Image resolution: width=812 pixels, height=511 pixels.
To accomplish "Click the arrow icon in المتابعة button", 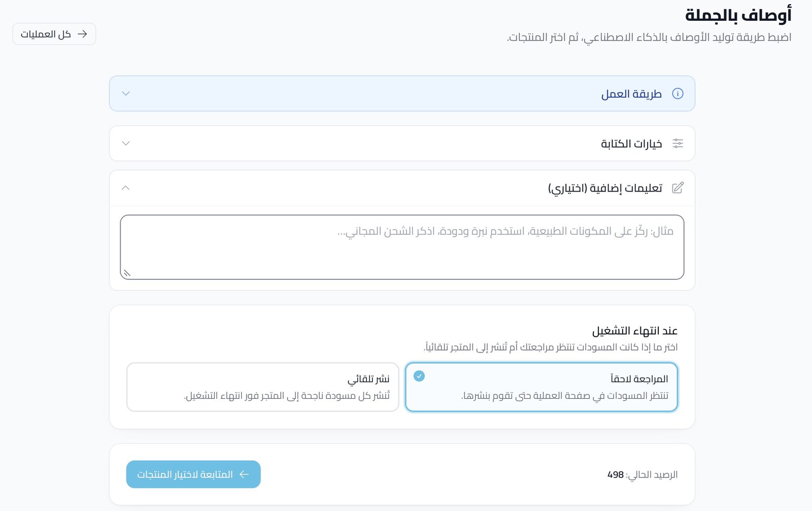I will point(244,474).
